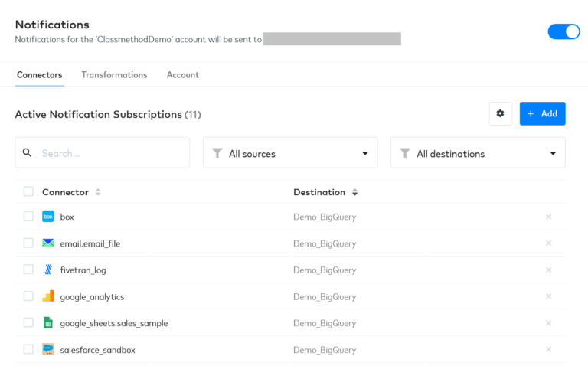This screenshot has height=366, width=588.
Task: Click the box connector icon
Action: point(48,217)
